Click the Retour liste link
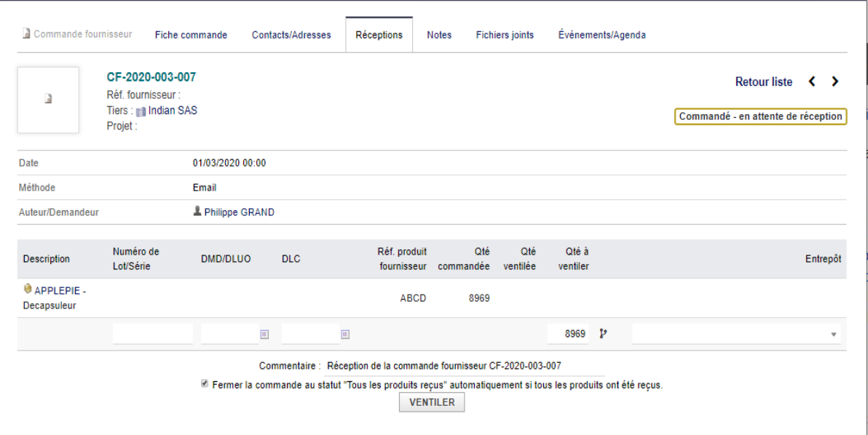 [763, 81]
